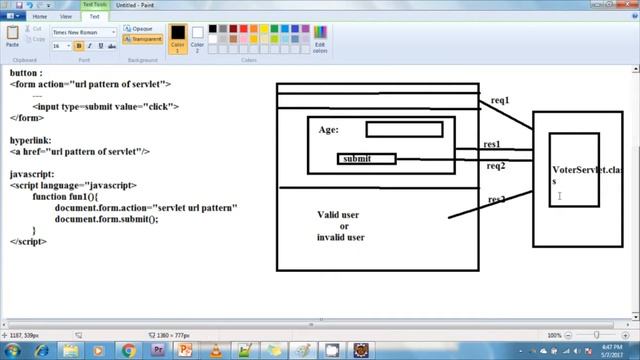The width and height of the screenshot is (640, 360).
Task: Click the Paste clipboard icon
Action: (x=12, y=36)
